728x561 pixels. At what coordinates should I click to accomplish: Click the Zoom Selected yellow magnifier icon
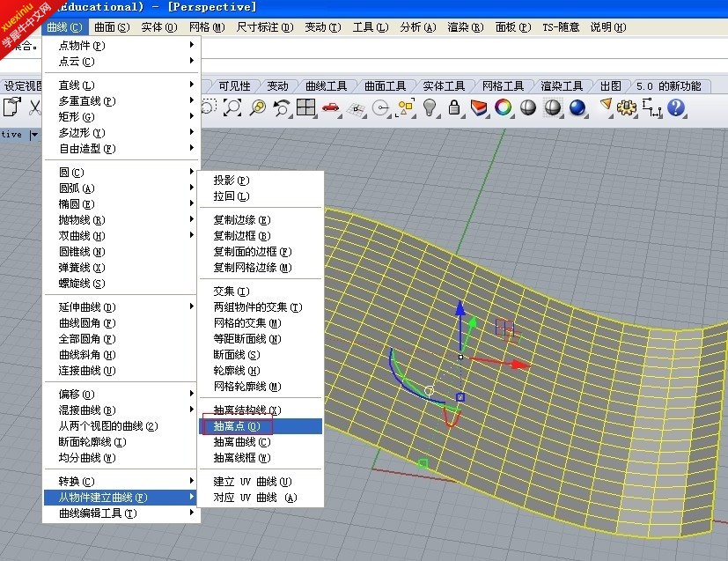[258, 107]
